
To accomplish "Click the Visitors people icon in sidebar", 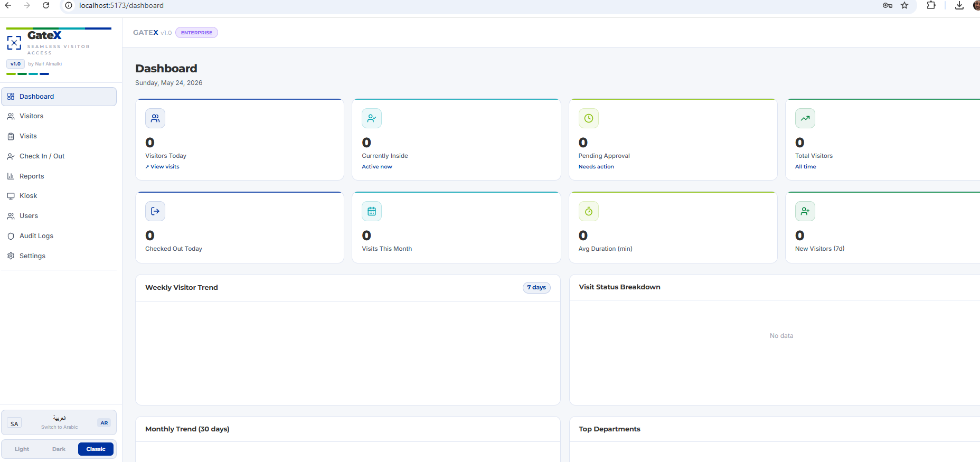I will [x=11, y=116].
